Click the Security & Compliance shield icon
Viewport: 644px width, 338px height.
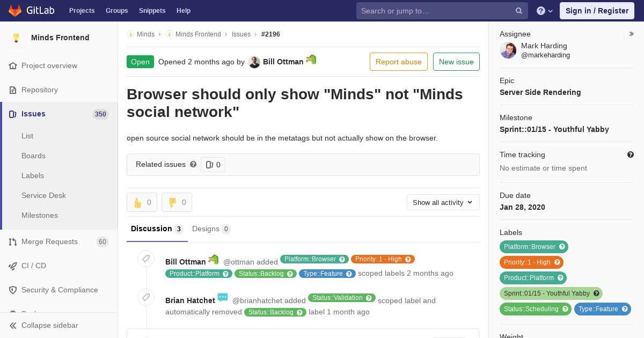pyautogui.click(x=13, y=290)
